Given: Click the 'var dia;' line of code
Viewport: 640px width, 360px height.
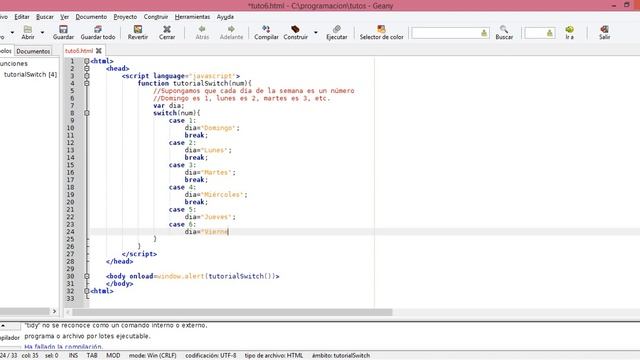Looking at the screenshot, I should coord(169,105).
